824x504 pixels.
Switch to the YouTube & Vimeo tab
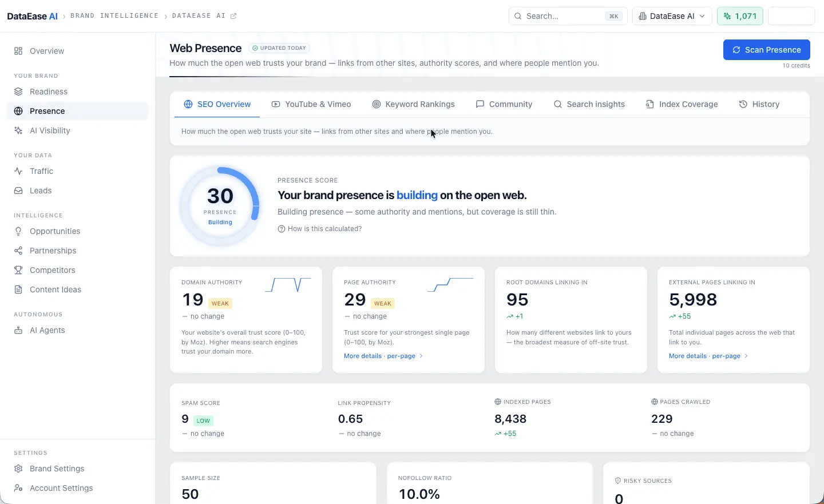coord(311,104)
